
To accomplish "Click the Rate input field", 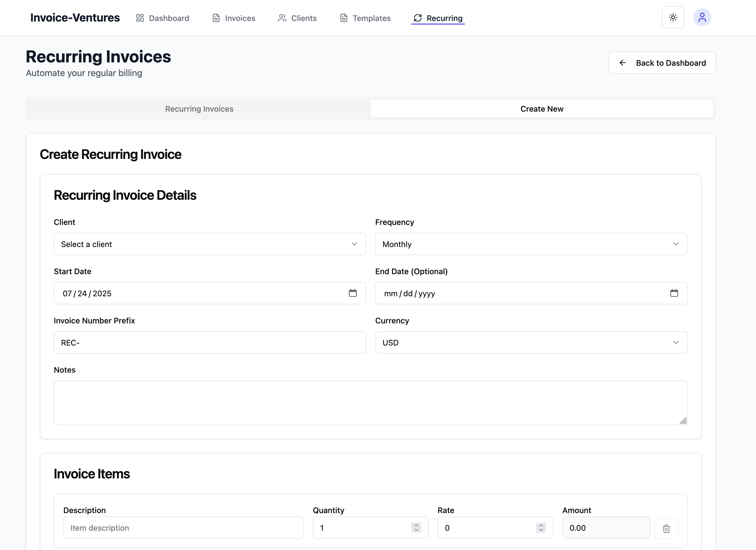I will coord(495,528).
